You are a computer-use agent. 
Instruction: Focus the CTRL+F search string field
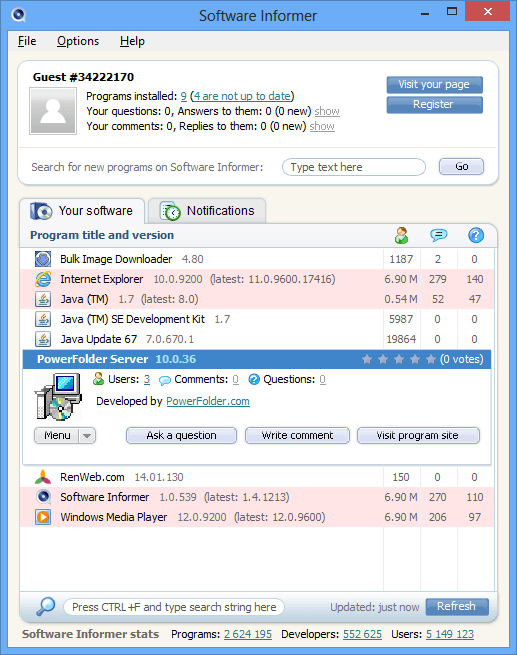[x=174, y=607]
